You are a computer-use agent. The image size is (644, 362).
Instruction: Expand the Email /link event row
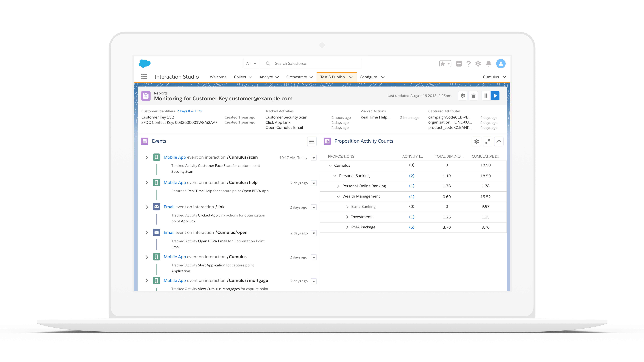click(x=147, y=207)
